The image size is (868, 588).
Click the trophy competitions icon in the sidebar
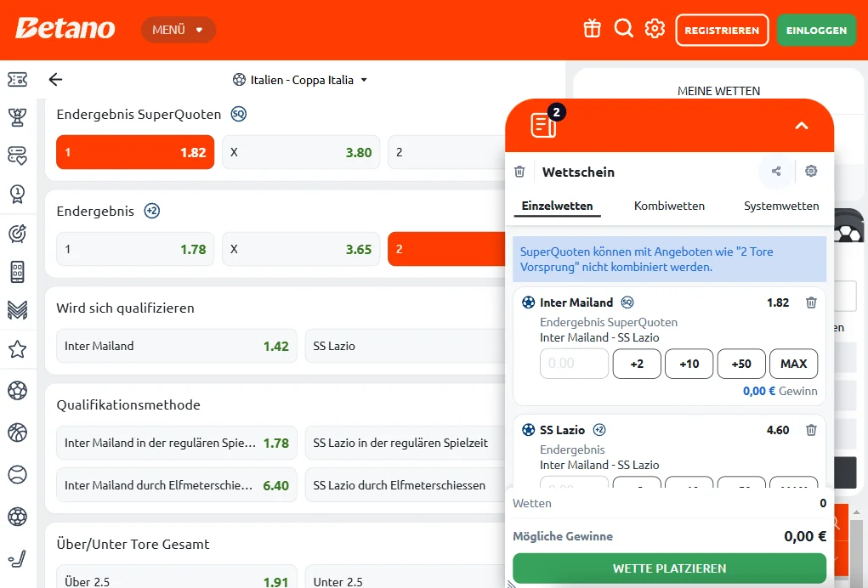tap(18, 117)
